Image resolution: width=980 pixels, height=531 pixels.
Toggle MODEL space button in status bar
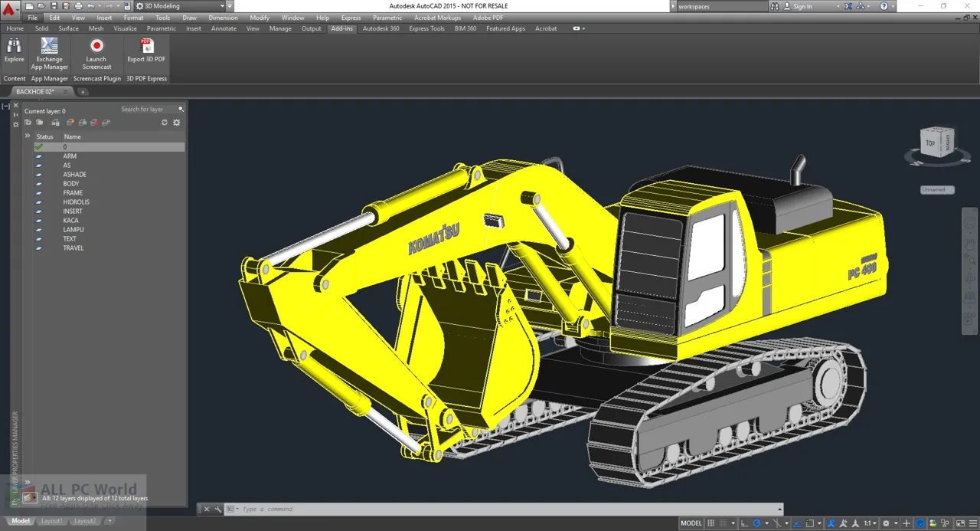tap(691, 523)
